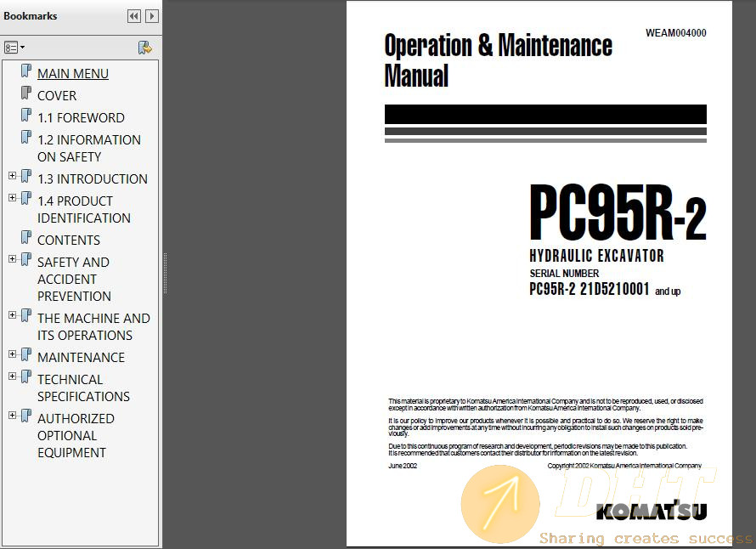The image size is (756, 549).
Task: Click the bookmark icon beside 1.1 FOREWORD
Action: [26, 116]
